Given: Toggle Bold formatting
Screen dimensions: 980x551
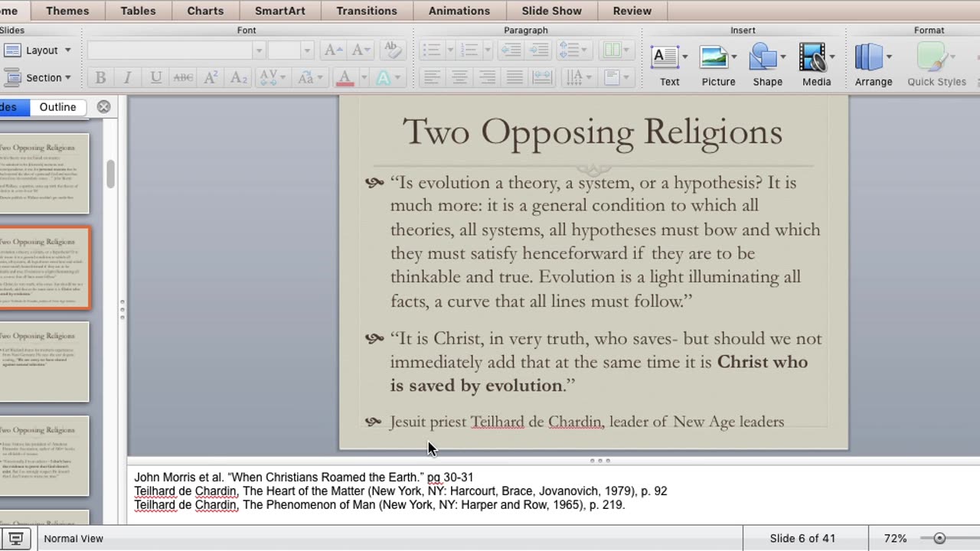Looking at the screenshot, I should tap(100, 77).
